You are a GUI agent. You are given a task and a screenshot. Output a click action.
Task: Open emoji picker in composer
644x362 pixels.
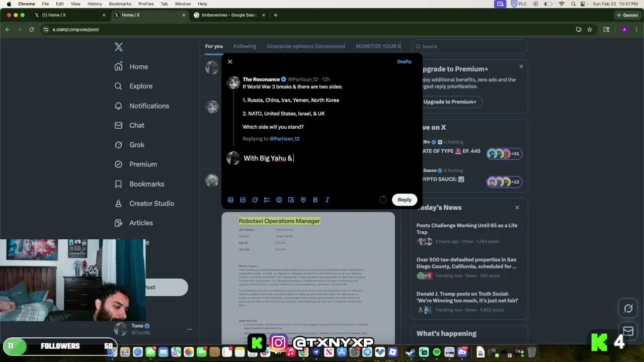[x=279, y=200]
